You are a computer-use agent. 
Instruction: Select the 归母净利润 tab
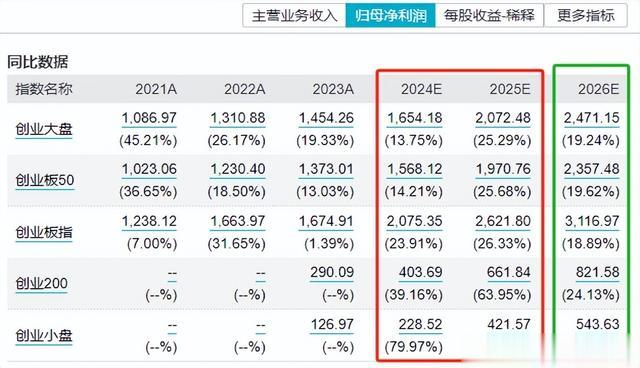(x=391, y=16)
